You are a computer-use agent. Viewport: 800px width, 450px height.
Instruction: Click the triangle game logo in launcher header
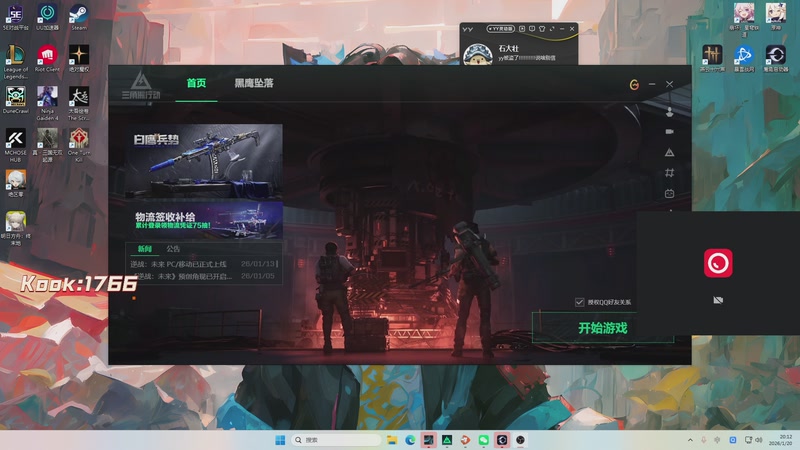(141, 85)
